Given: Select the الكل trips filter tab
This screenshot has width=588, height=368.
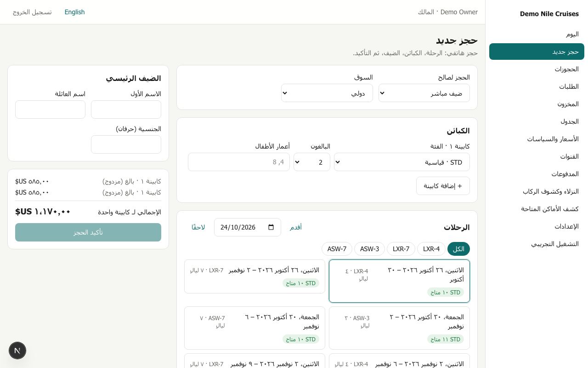Looking at the screenshot, I should (458, 249).
